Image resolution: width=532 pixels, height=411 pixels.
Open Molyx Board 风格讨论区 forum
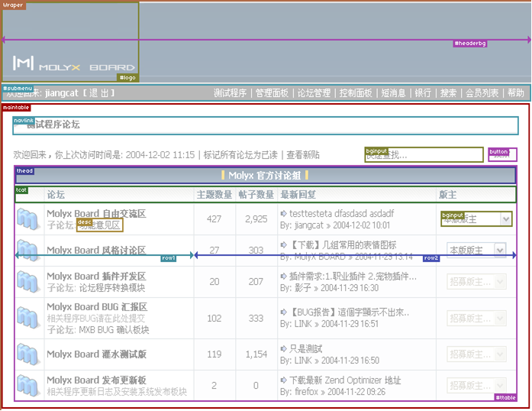tap(96, 251)
